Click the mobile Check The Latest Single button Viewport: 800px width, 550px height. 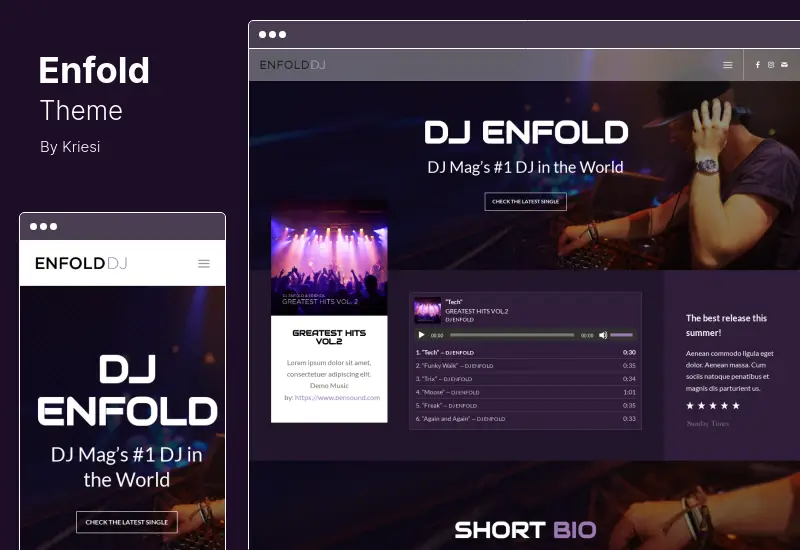tap(127, 522)
